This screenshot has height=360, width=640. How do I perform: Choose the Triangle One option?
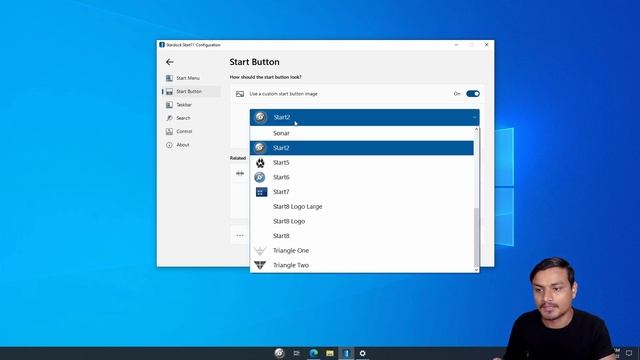point(362,251)
